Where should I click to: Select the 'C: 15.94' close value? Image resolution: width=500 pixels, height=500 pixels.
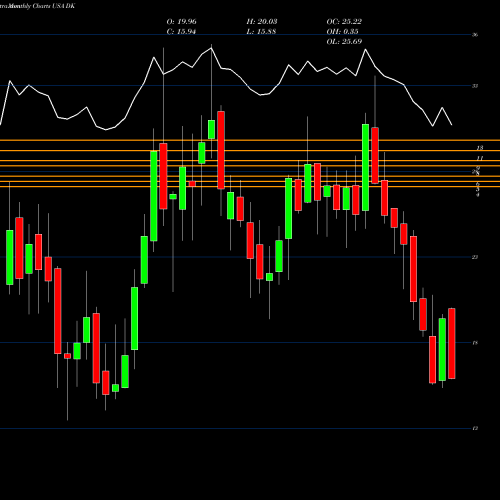(181, 32)
